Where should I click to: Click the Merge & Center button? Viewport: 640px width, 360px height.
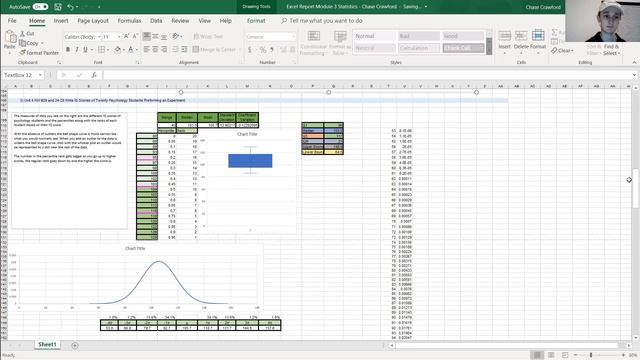[214, 49]
